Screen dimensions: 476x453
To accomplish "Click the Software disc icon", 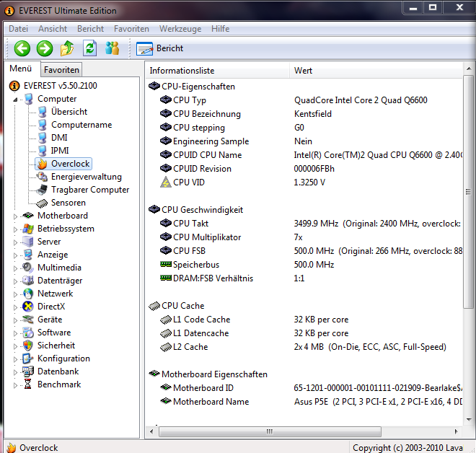I will pos(28,333).
